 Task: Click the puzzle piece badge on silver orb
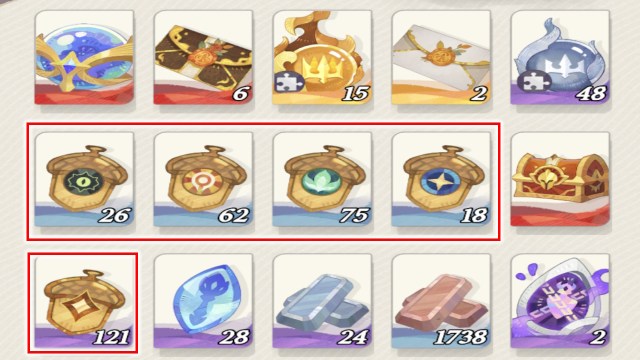531,82
